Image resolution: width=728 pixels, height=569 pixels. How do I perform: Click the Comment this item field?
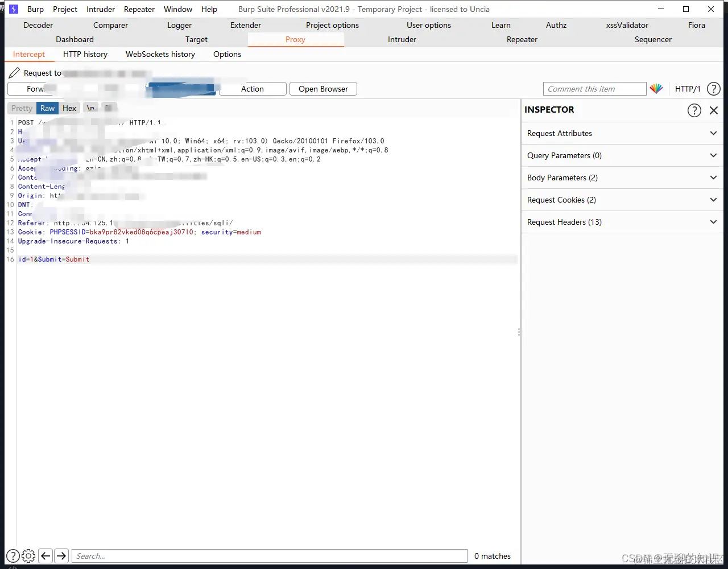pos(595,89)
